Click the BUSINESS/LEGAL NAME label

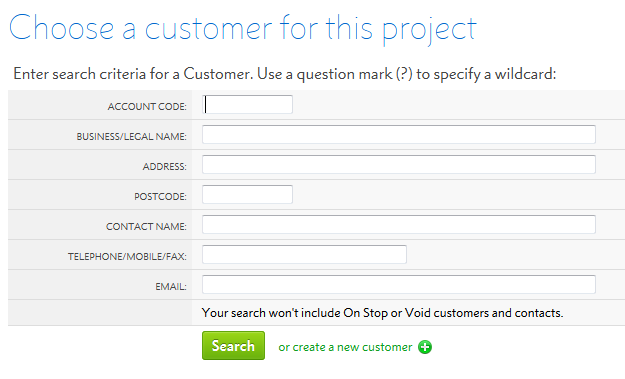click(132, 136)
